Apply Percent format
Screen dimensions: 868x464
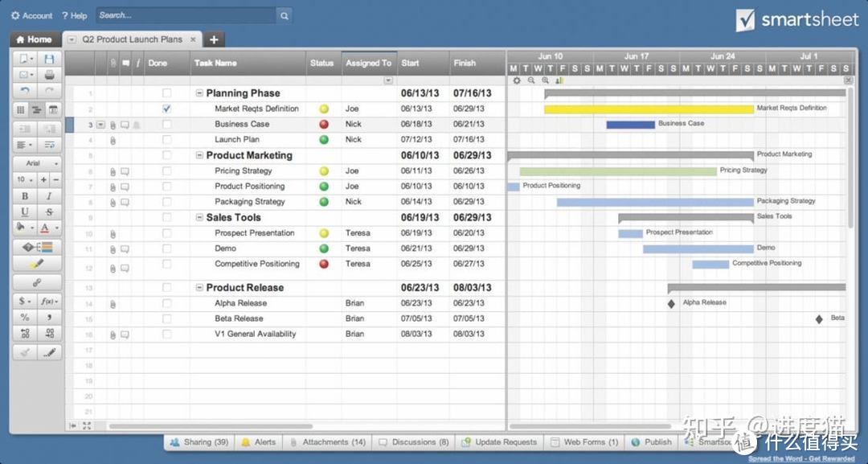(x=24, y=318)
